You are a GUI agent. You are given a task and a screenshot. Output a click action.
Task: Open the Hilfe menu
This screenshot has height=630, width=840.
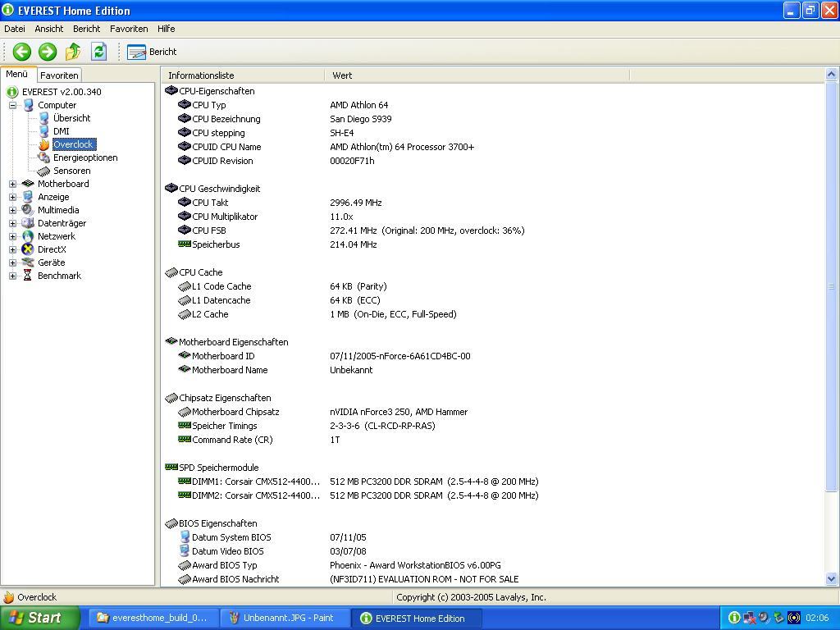(x=166, y=29)
